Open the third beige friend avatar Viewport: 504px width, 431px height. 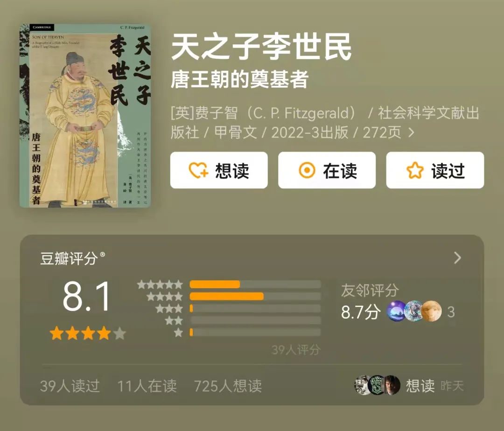432,311
